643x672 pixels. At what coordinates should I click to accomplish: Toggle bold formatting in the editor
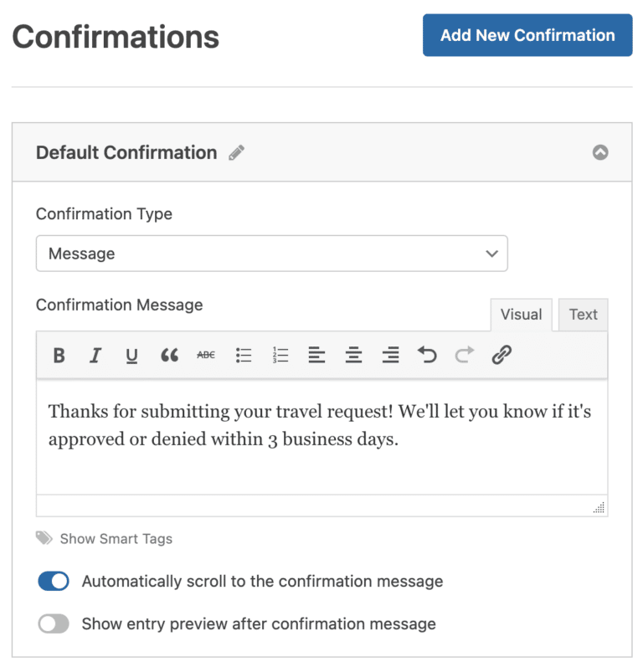point(59,355)
